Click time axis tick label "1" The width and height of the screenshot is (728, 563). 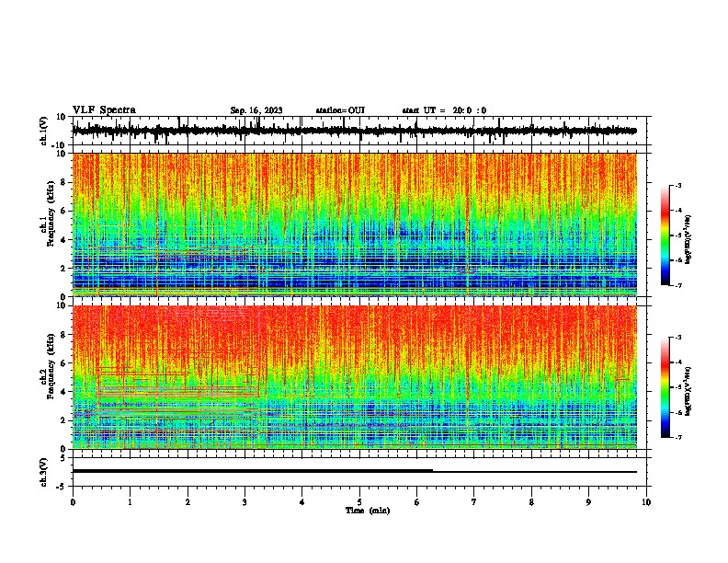coord(130,502)
